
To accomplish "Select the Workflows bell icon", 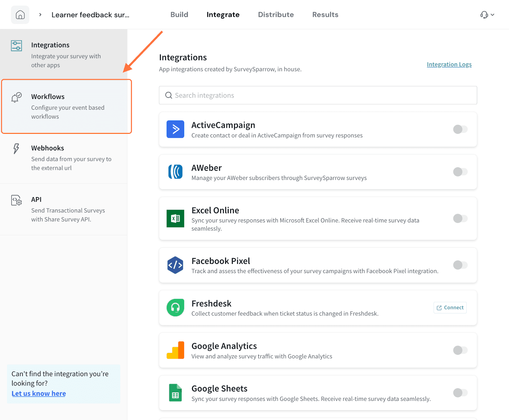I will [16, 97].
